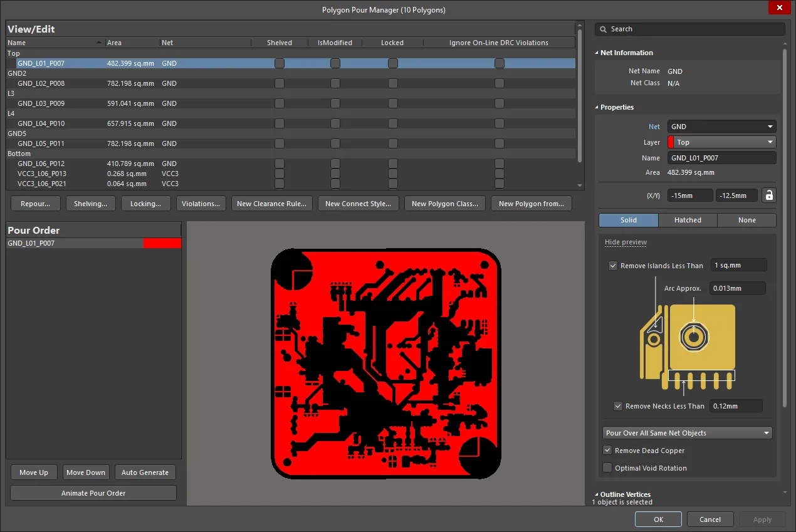Select GND_L01_P007 in Pour Order list
This screenshot has height=532, width=796.
tap(93, 243)
